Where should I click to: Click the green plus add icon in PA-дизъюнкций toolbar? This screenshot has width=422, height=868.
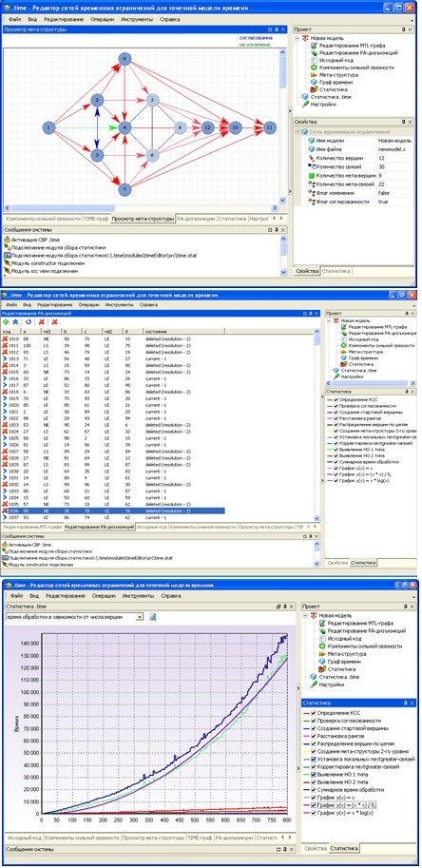(x=6, y=321)
